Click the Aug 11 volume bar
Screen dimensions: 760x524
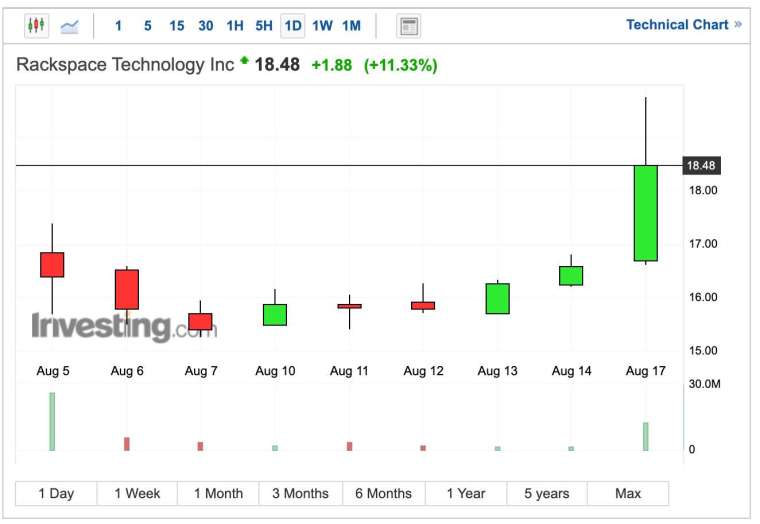click(349, 446)
